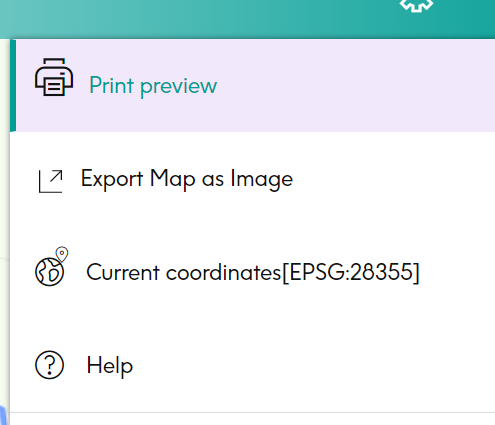The image size is (495, 425).
Task: Click the location pin above globe
Action: (x=62, y=254)
